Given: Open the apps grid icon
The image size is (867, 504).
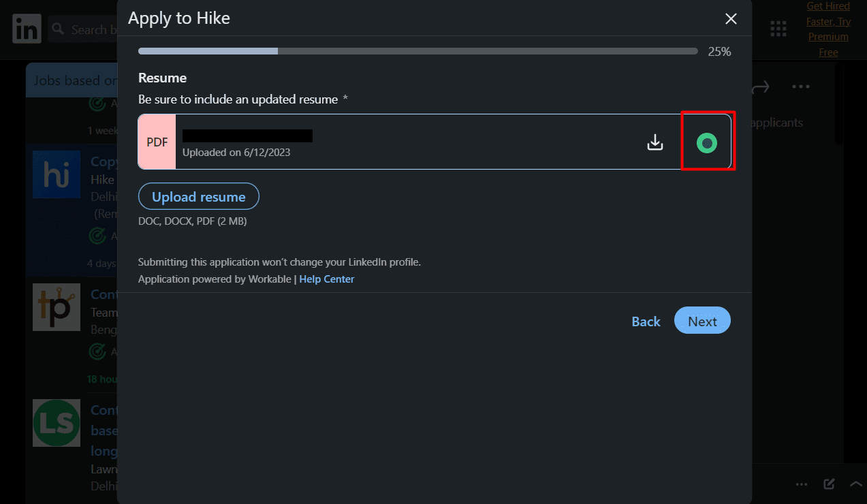Looking at the screenshot, I should pos(778,29).
